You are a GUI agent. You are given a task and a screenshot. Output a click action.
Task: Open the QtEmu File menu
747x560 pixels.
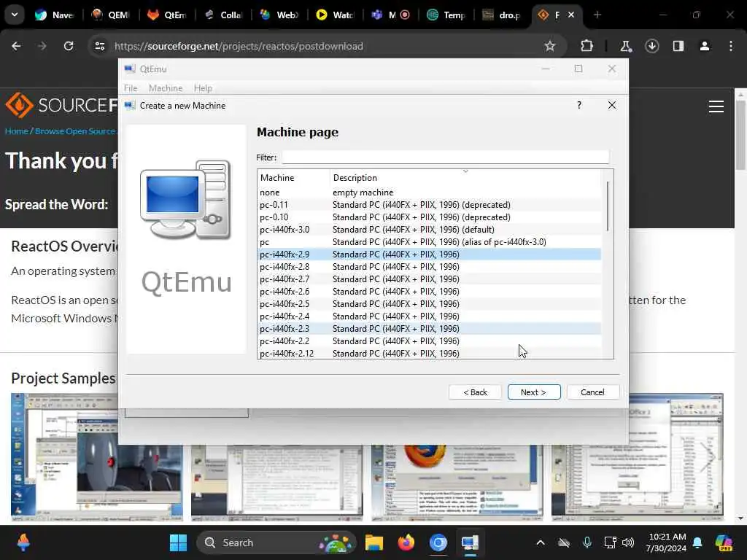point(131,88)
